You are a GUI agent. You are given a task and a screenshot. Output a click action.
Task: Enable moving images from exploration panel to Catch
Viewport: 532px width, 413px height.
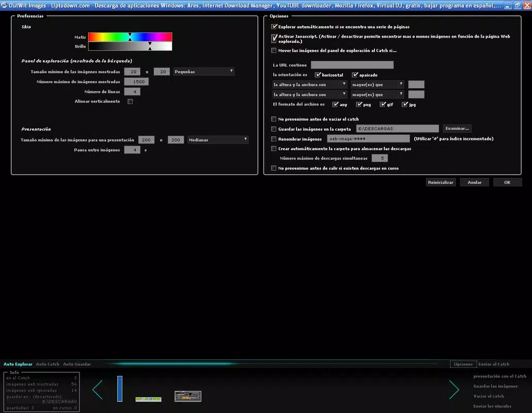pyautogui.click(x=274, y=51)
